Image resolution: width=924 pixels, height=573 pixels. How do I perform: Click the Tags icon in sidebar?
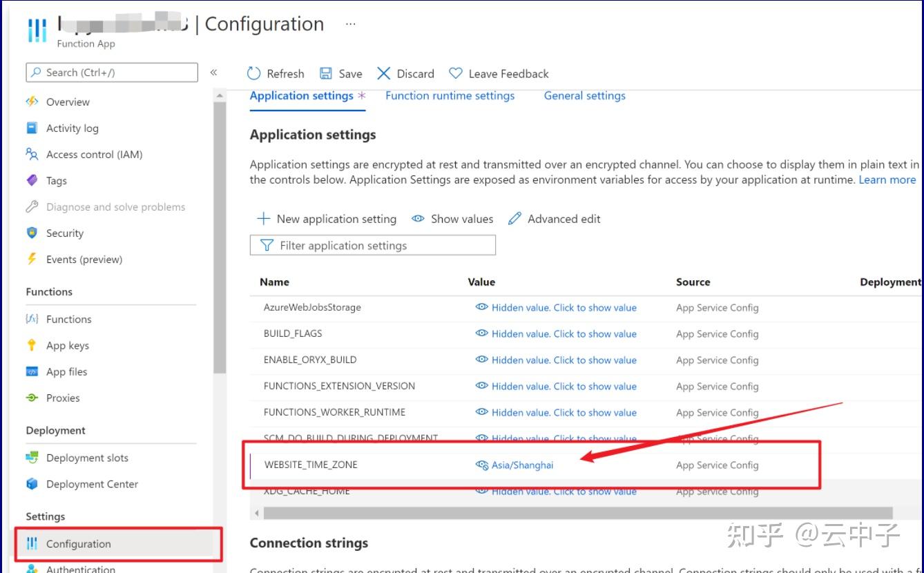pos(32,180)
